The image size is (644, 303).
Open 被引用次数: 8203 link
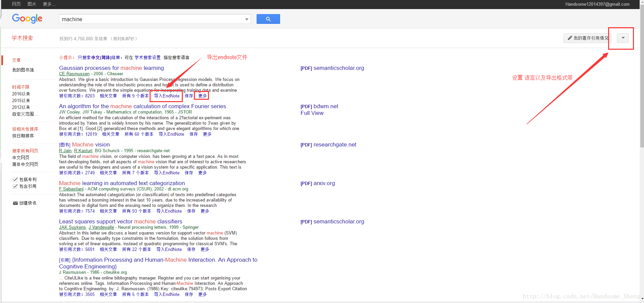(x=77, y=96)
